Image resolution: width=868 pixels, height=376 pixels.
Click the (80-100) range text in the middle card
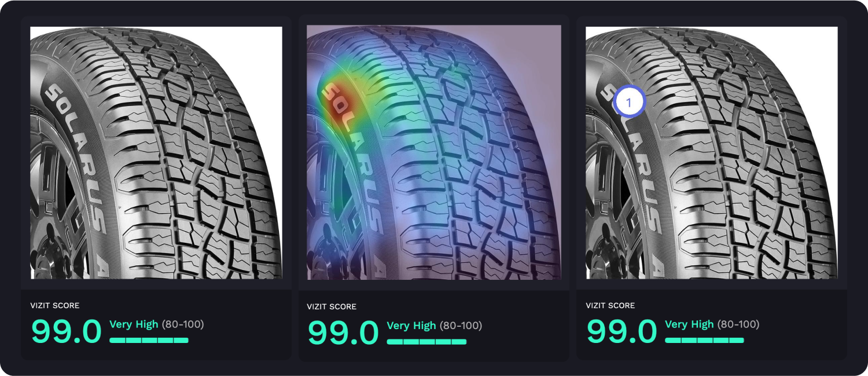pos(461,326)
